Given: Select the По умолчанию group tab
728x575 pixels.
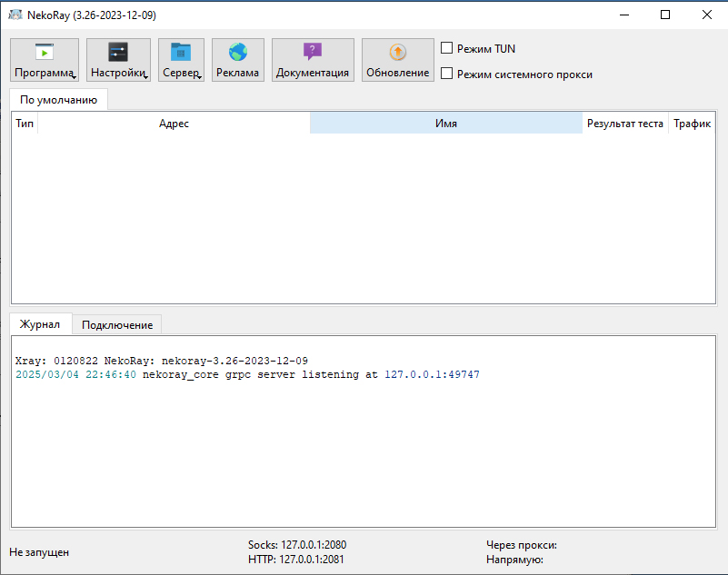Looking at the screenshot, I should (58, 99).
